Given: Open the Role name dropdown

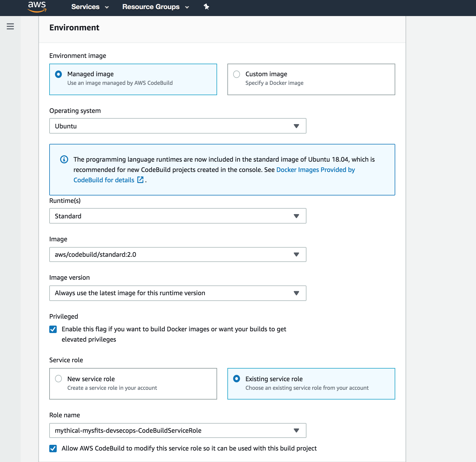Looking at the screenshot, I should point(178,430).
